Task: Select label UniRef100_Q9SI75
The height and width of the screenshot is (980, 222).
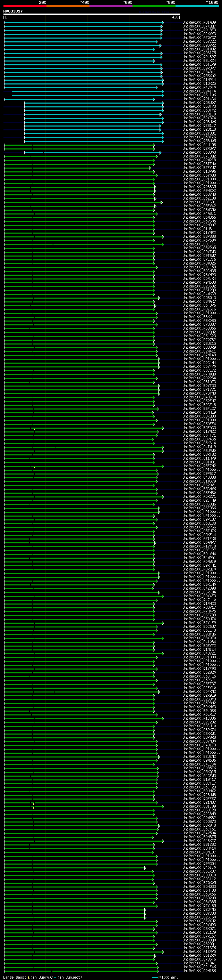Action: tap(199, 53)
